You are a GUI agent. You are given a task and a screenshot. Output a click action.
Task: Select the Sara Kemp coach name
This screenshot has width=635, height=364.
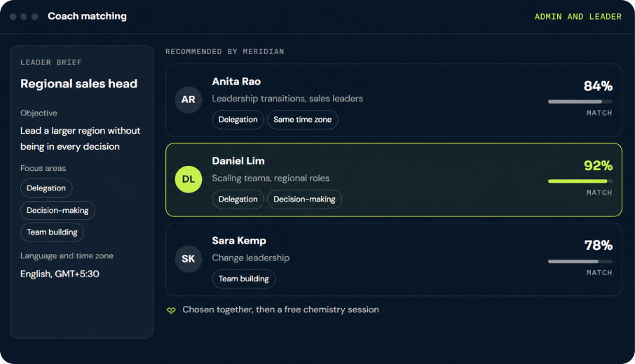pyautogui.click(x=239, y=241)
